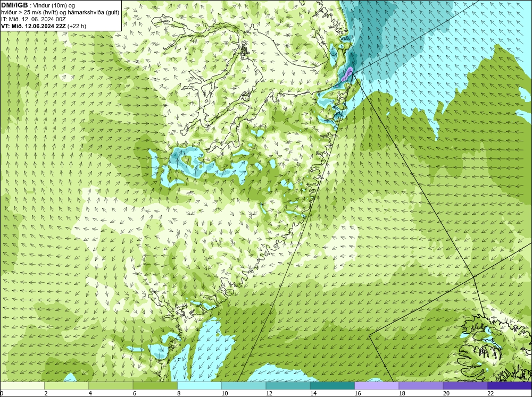532x397 pixels.
Task: Click the 6–8 m/s darker green swatch
Action: coord(155,386)
